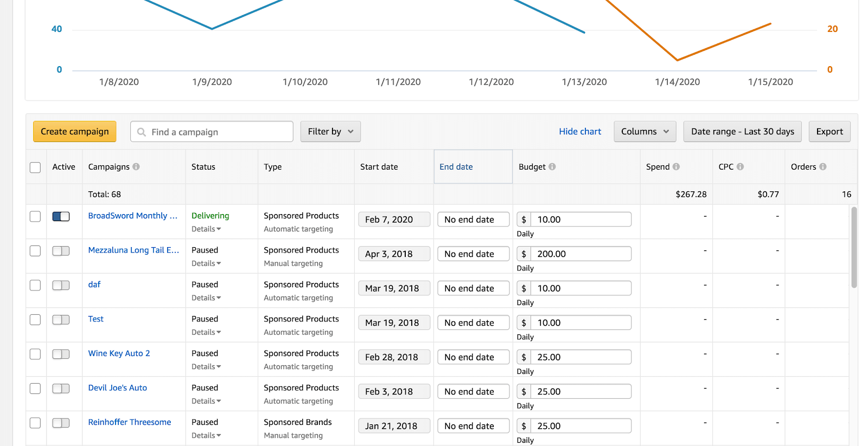This screenshot has height=446, width=868.
Task: Expand Details under the Delivering status
Action: click(x=206, y=229)
